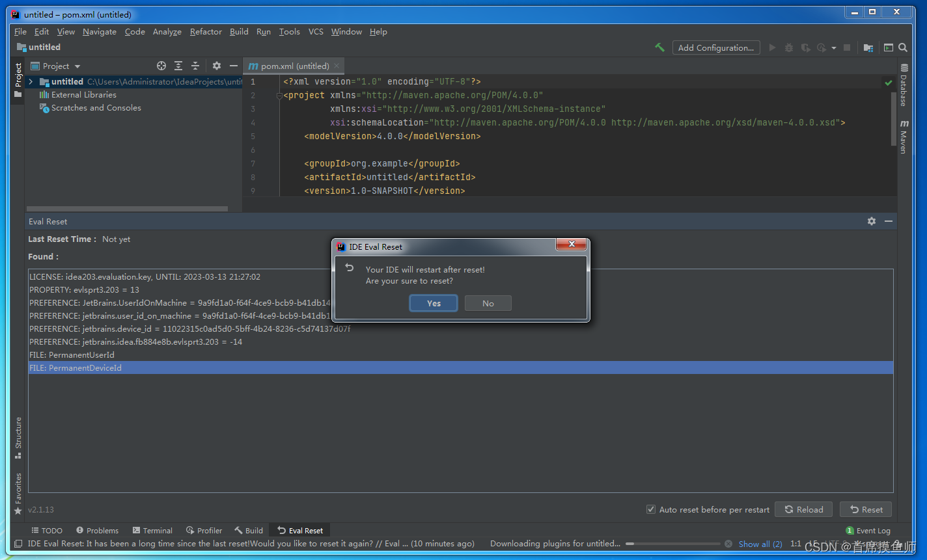Click the Reset button in Eval Reset panel

[866, 509]
